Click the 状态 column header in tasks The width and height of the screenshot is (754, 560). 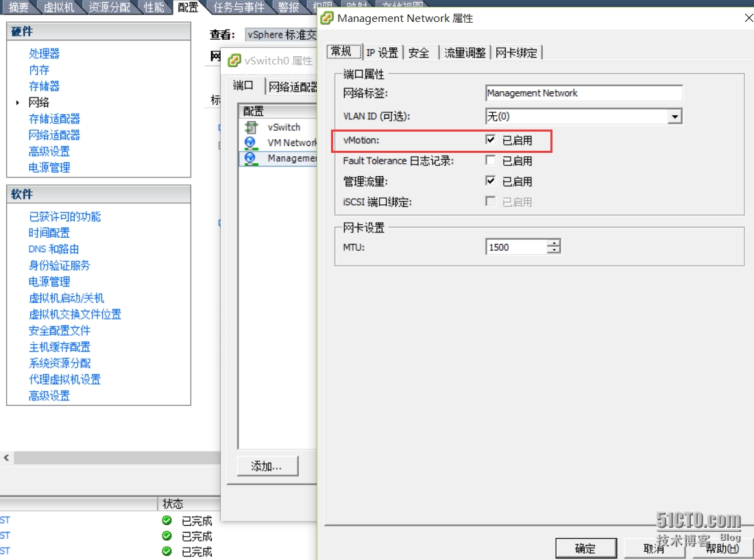point(188,504)
